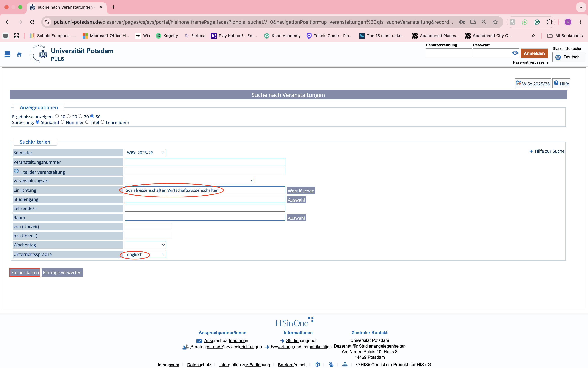This screenshot has width=588, height=368.
Task: Open Deutsch standard language selector
Action: [x=568, y=57]
